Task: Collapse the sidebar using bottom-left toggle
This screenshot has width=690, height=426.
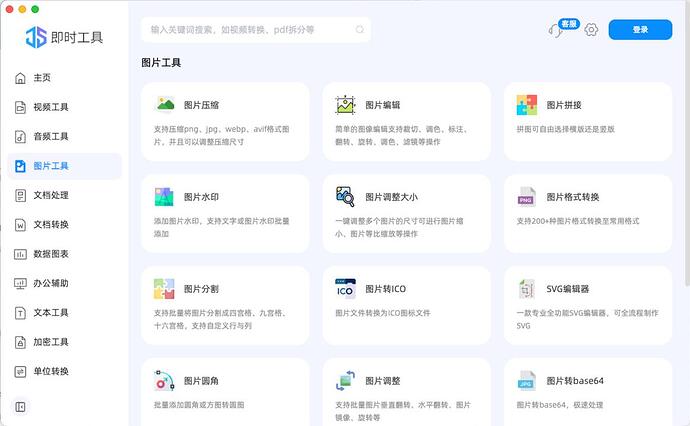Action: pyautogui.click(x=21, y=406)
